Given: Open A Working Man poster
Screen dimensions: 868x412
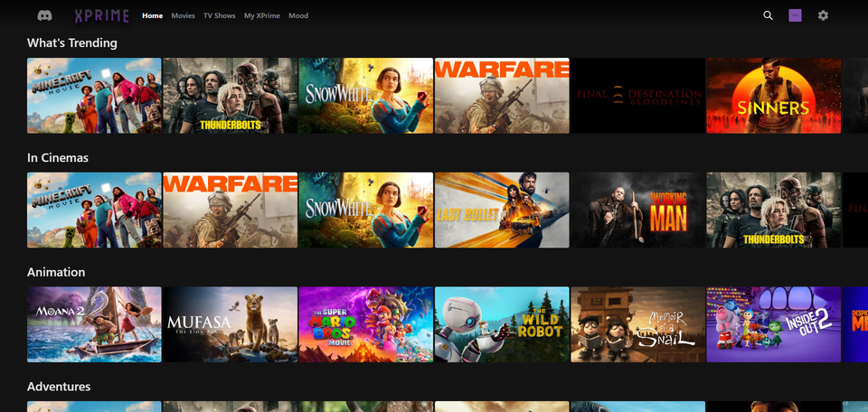Looking at the screenshot, I should 637,211.
